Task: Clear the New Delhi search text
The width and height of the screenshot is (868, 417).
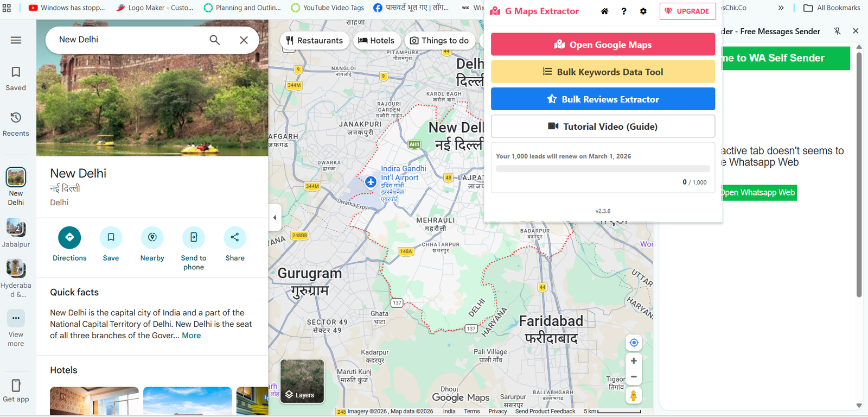Action: coord(244,40)
